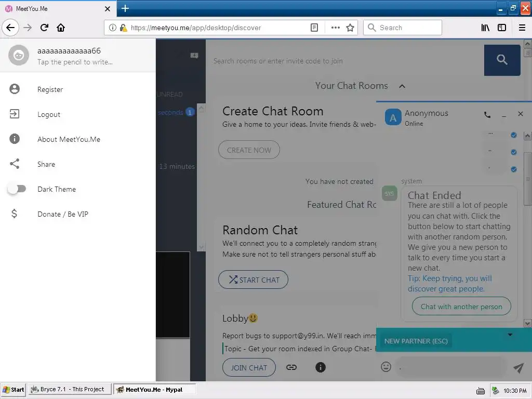
Task: Show sidebars icon in browser toolbar
Action: [502, 28]
